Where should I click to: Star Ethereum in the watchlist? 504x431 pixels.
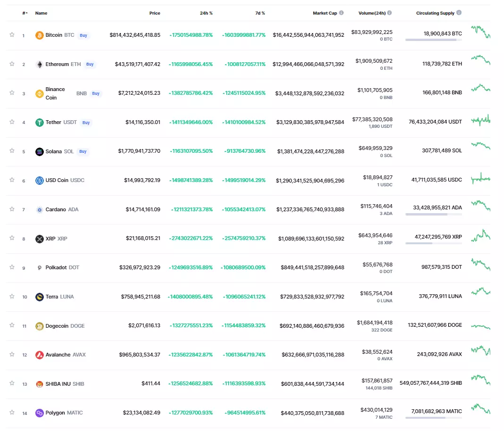point(12,64)
